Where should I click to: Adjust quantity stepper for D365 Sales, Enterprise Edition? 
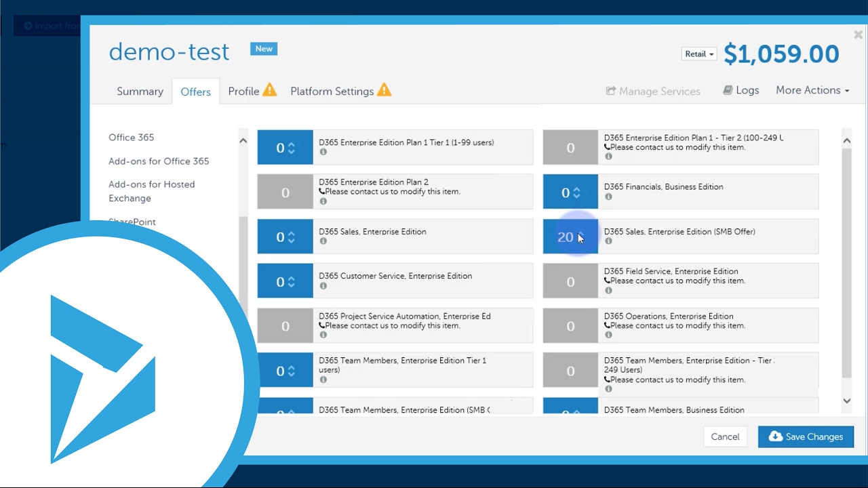[291, 237]
